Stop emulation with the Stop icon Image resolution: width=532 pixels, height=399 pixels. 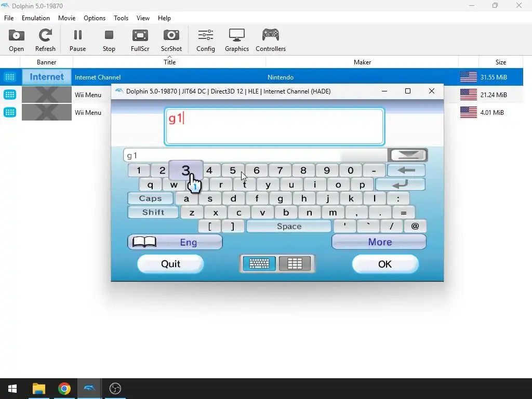tap(109, 41)
